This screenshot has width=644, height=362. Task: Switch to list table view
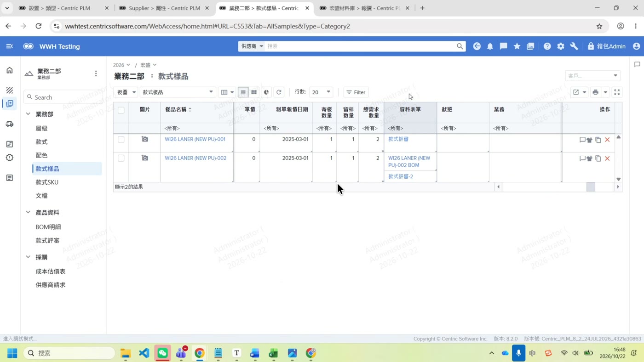pos(243,92)
